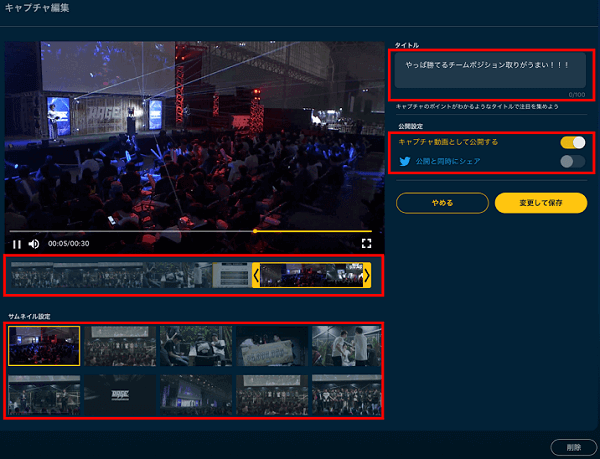Image resolution: width=600 pixels, height=459 pixels.
Task: Enable 公開と同時にシェア switch
Action: click(x=572, y=161)
